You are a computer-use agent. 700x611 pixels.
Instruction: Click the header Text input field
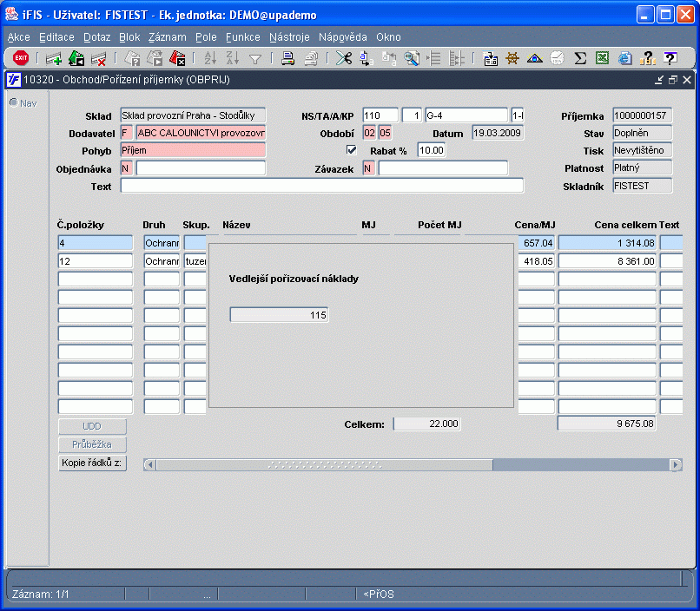coord(322,186)
